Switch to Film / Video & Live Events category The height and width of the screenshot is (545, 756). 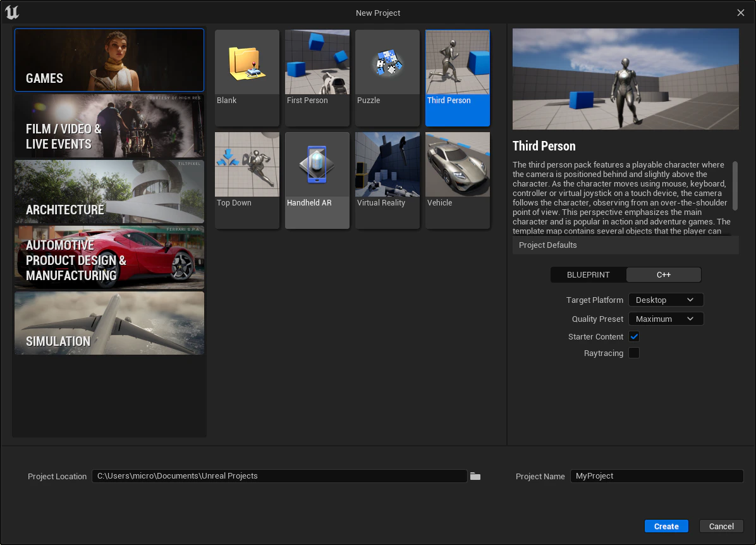109,126
